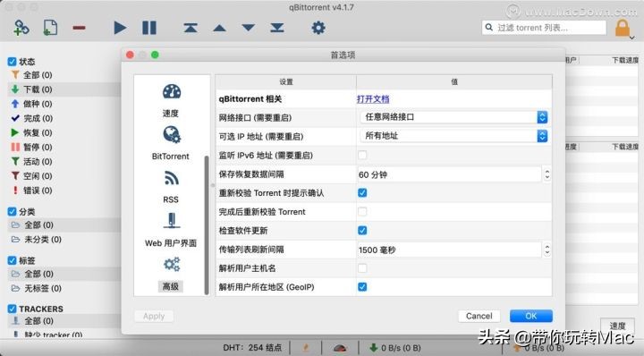The image size is (644, 356).
Task: Click the 速度 button in main window
Action: click(617, 326)
